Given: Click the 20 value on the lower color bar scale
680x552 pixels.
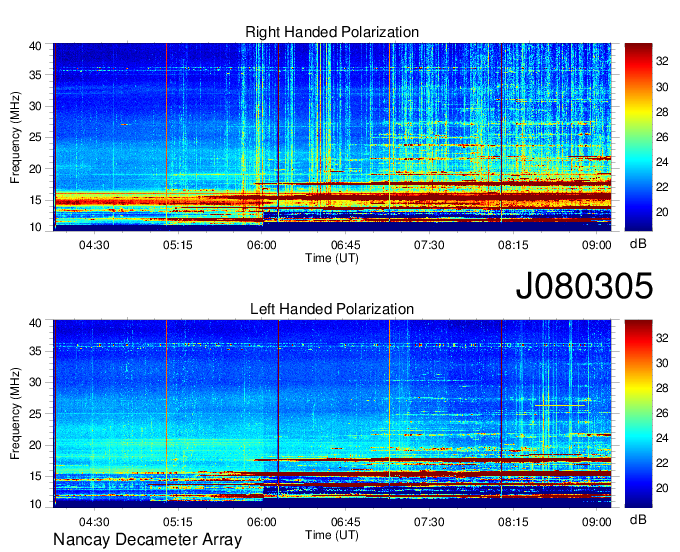Looking at the screenshot, I should (662, 488).
